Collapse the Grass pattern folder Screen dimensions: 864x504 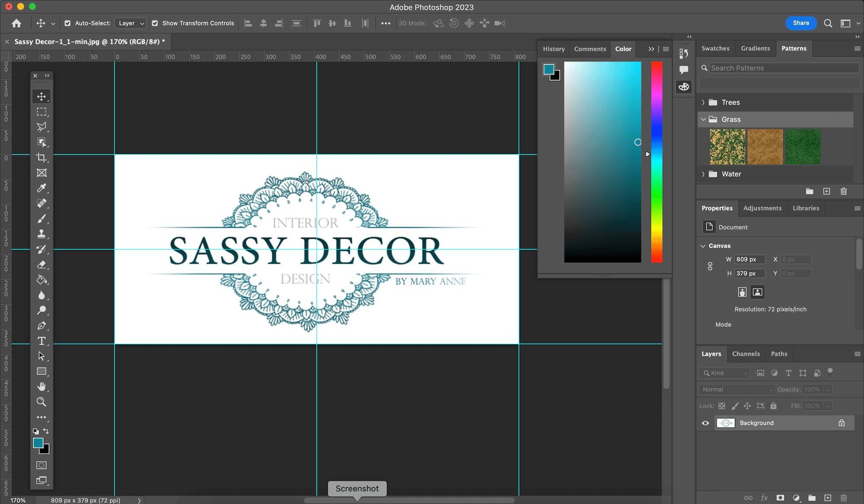coord(703,119)
